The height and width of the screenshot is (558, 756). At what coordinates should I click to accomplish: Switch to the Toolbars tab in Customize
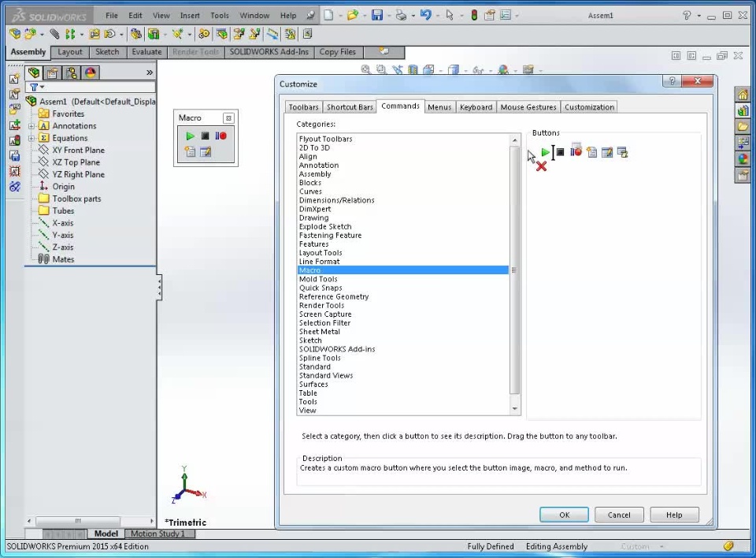coord(303,107)
